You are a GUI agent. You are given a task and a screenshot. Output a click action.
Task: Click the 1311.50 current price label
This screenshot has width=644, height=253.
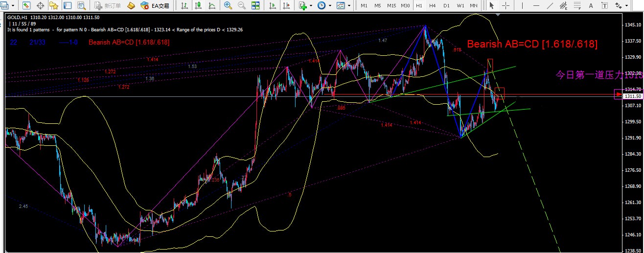pos(632,96)
